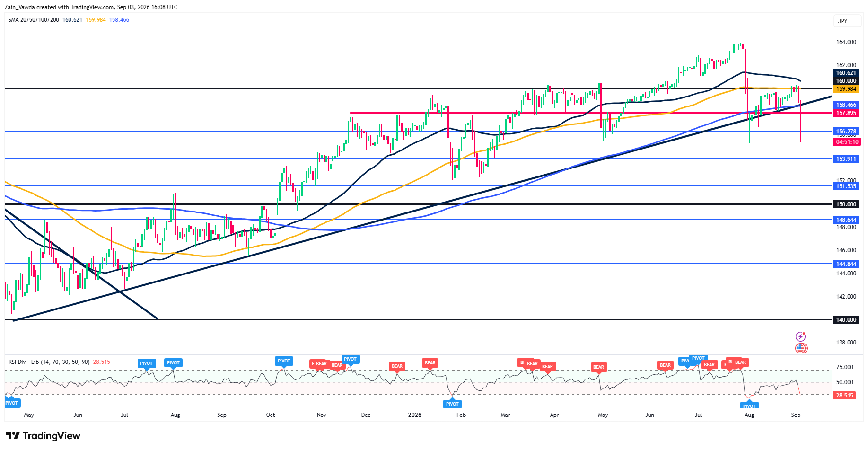The image size is (868, 450).
Task: Click the orange 159.984 value in SMA legend
Action: click(96, 20)
